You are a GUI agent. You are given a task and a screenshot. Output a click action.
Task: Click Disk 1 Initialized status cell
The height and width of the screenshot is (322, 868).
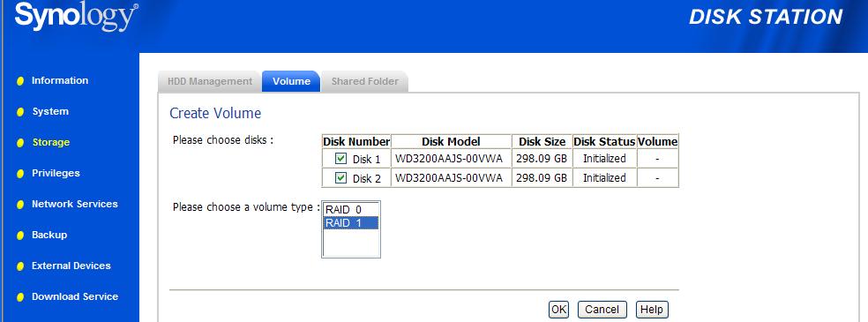tap(604, 159)
